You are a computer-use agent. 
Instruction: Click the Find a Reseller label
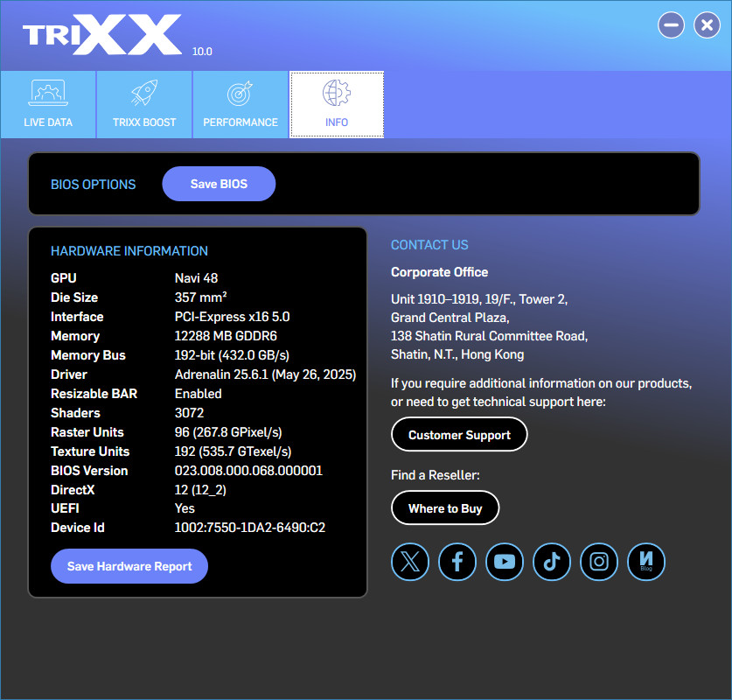tap(436, 475)
